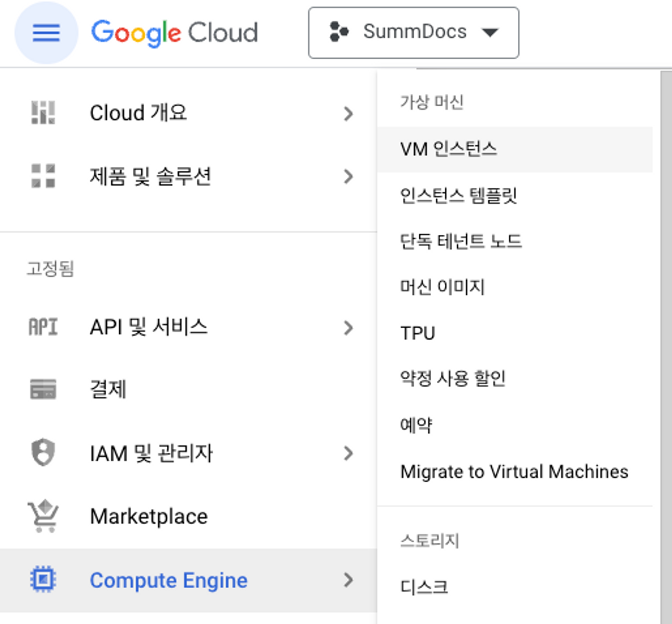Click the Compute Engine chip icon
672x624 pixels.
43,579
